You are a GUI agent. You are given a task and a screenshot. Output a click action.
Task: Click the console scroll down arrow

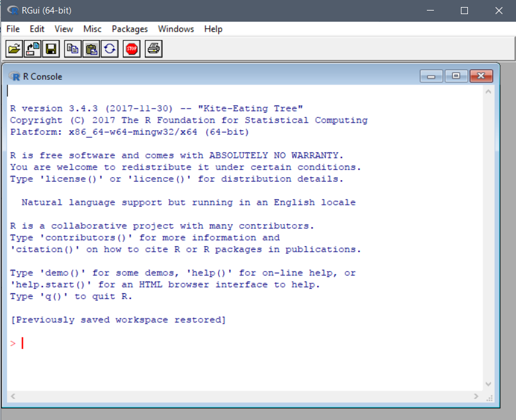click(x=488, y=384)
